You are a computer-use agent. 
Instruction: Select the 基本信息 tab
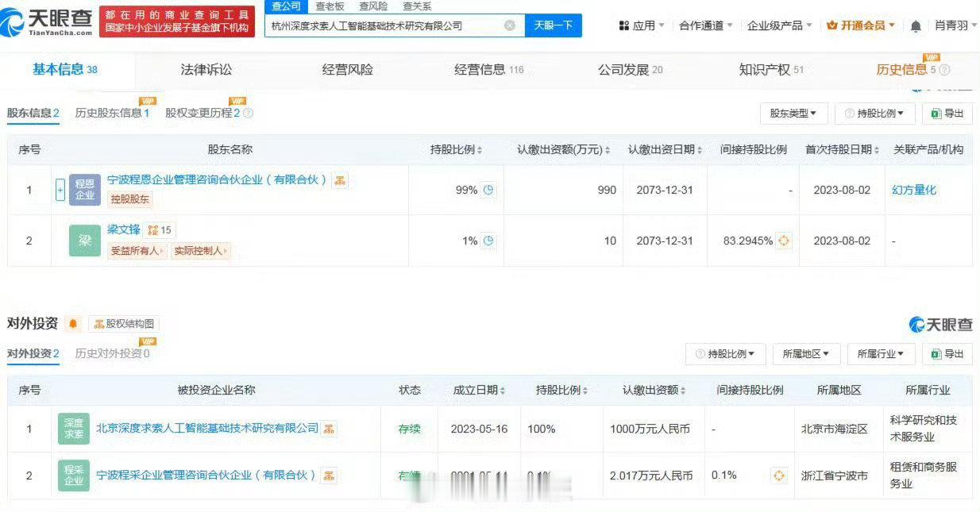[x=64, y=70]
